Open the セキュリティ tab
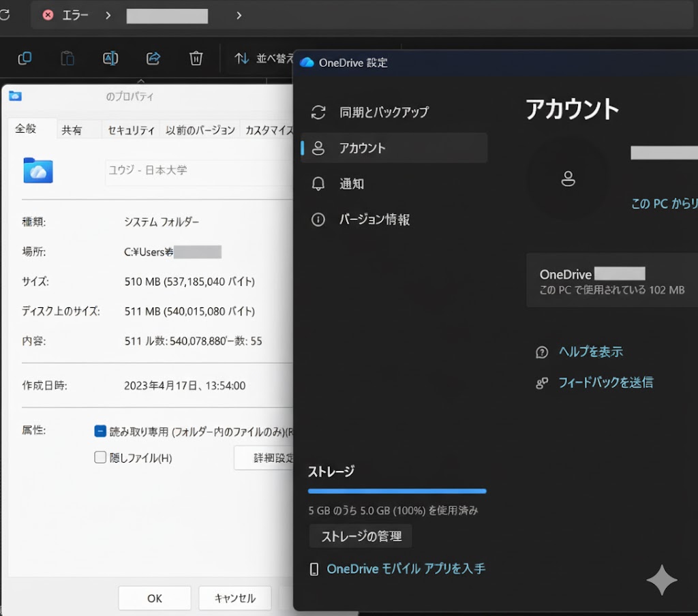Screen dimensions: 698x616 pyautogui.click(x=131, y=130)
